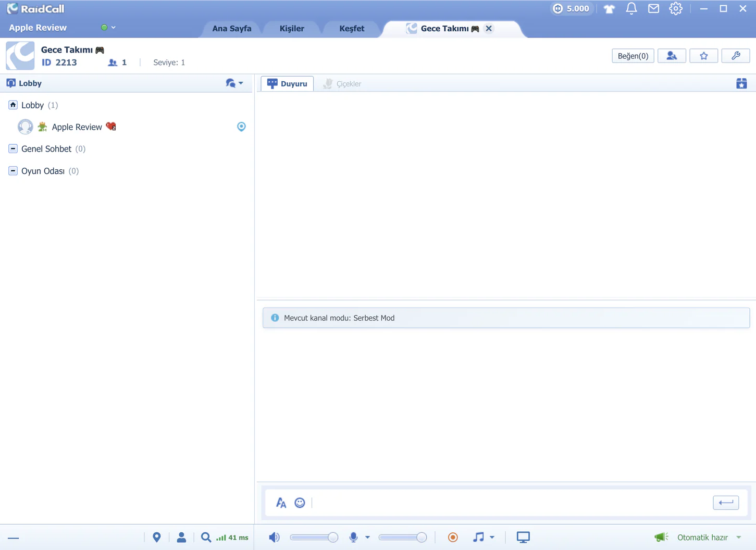This screenshot has width=756, height=550.
Task: Start recording with the record button
Action: [x=453, y=537]
